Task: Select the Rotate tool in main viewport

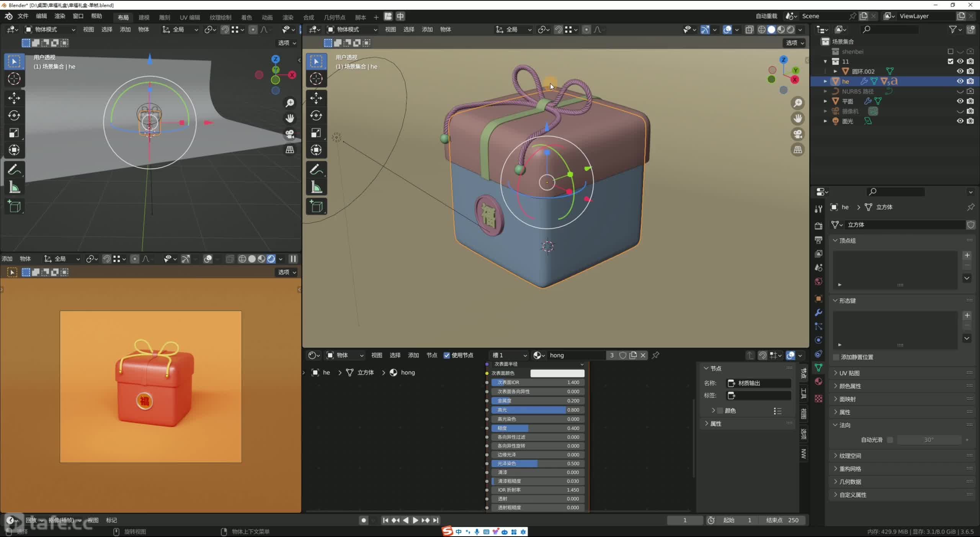Action: 316,116
